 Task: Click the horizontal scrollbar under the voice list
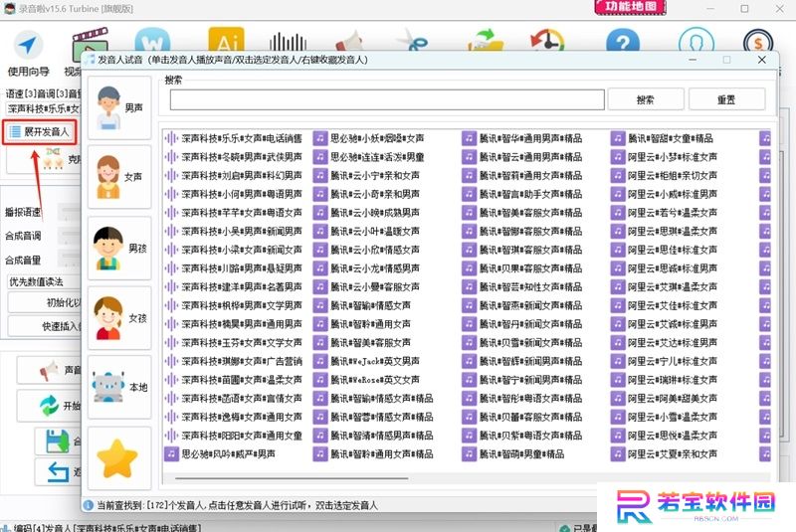click(x=292, y=477)
